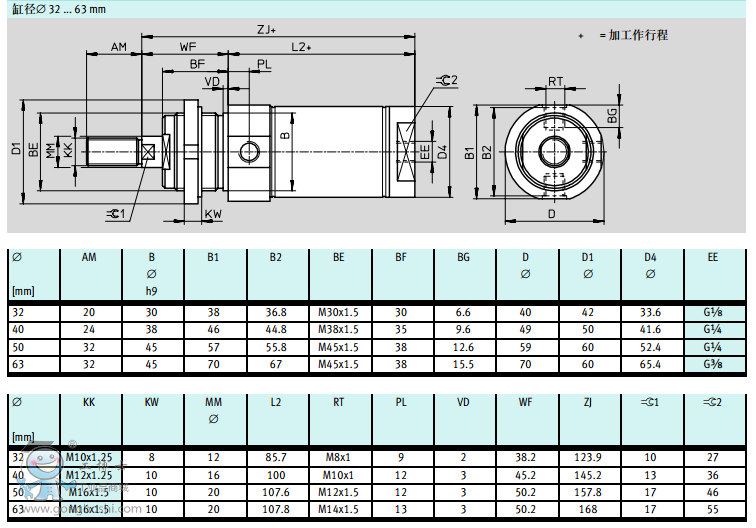Select the highlighted G⅜ cell in the EE column
The height and width of the screenshot is (528, 756).
712,363
